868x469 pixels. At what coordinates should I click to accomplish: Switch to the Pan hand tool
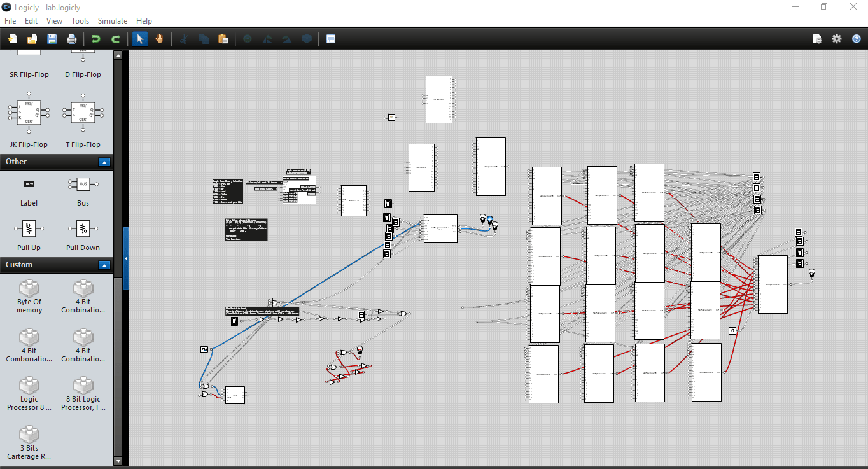(x=159, y=39)
